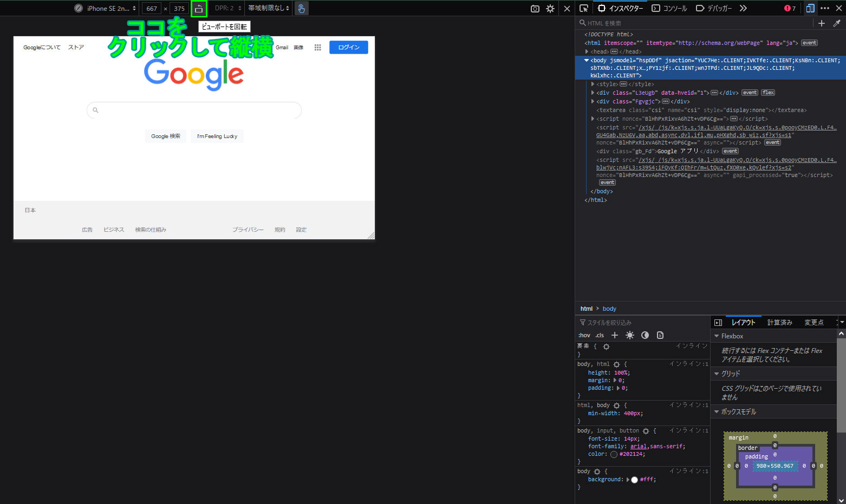Expand the padding shorthand property arrow

619,388
